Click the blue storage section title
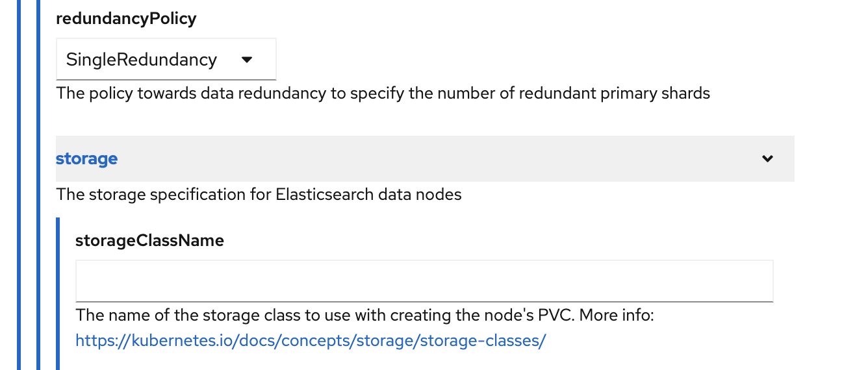The image size is (868, 370). pos(86,158)
